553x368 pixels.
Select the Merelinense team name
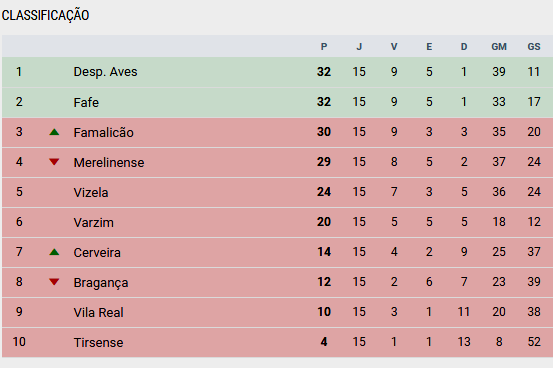tap(109, 162)
